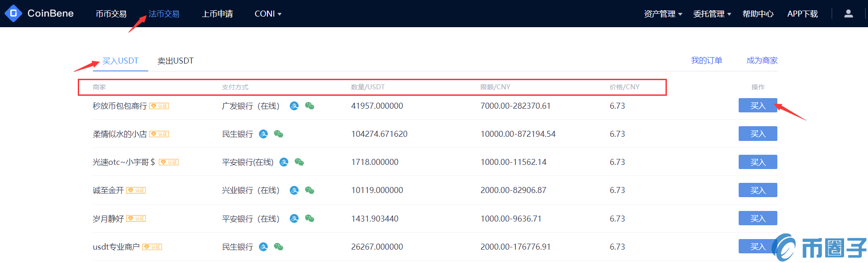Click merchant name usdt专业商户
868x263 pixels.
tap(116, 247)
